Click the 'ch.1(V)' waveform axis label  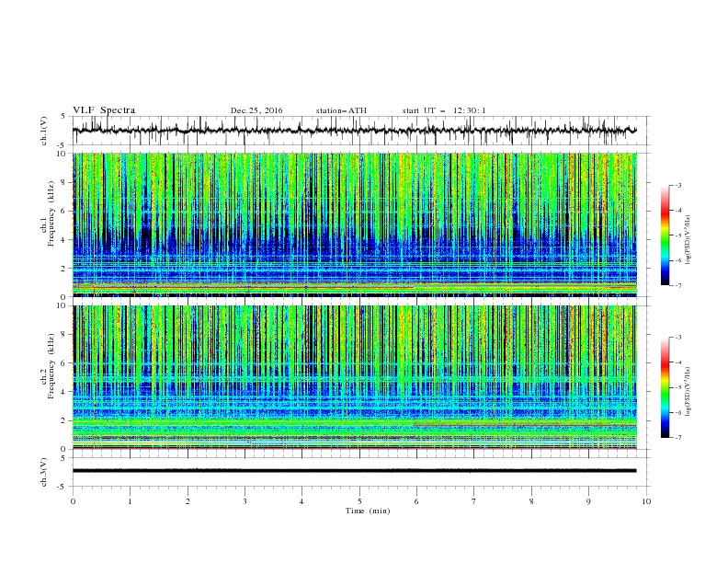click(44, 131)
